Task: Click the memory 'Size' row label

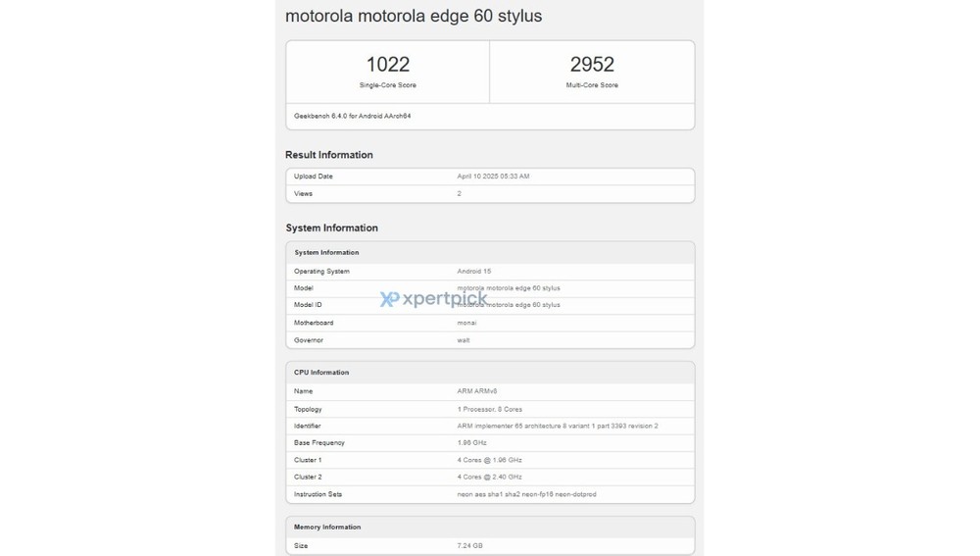Action: [x=301, y=546]
